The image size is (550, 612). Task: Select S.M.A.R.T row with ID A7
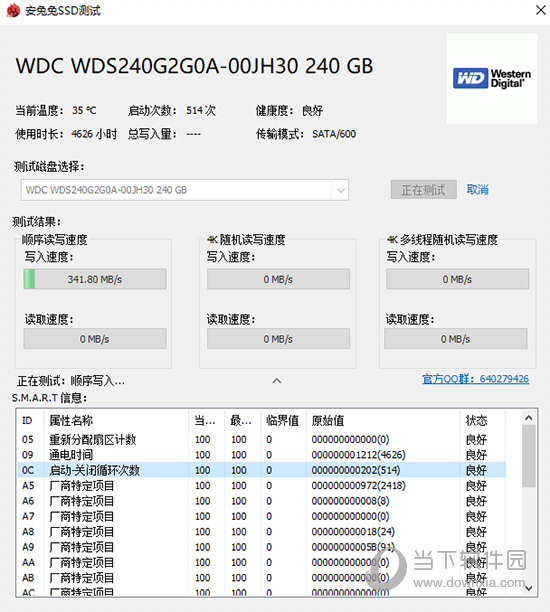(262, 516)
